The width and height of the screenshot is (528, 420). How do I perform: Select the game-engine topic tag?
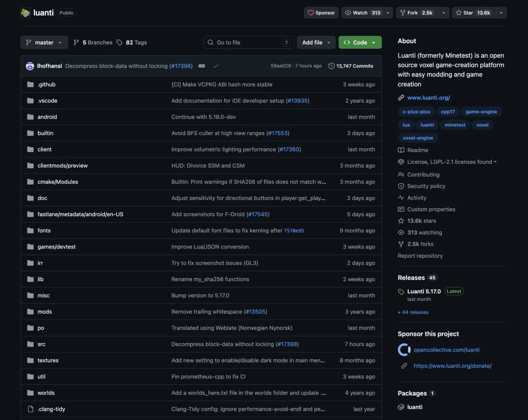point(481,112)
